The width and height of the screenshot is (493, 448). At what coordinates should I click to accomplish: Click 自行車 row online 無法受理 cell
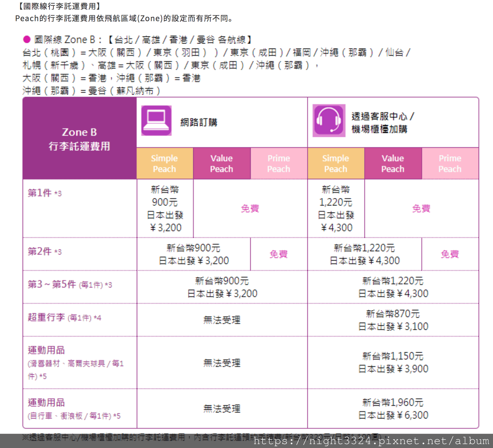[222, 409]
